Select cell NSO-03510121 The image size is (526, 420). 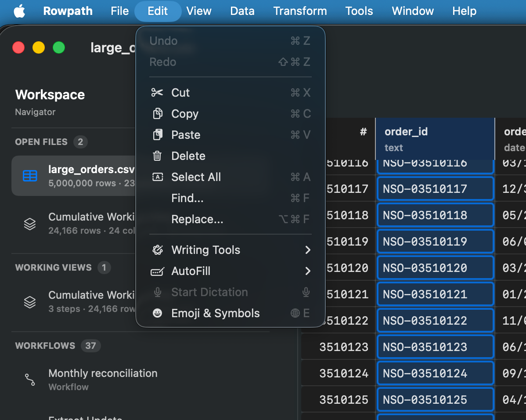pyautogui.click(x=436, y=294)
